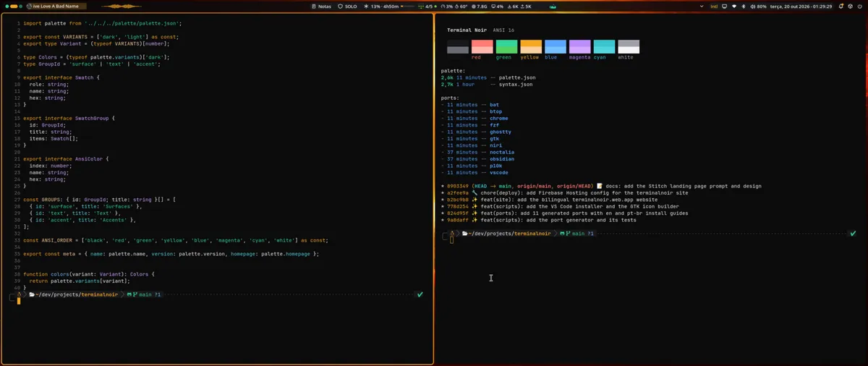Screen dimensions: 868x366
Task: Expand the system tray chevron
Action: tap(702, 7)
